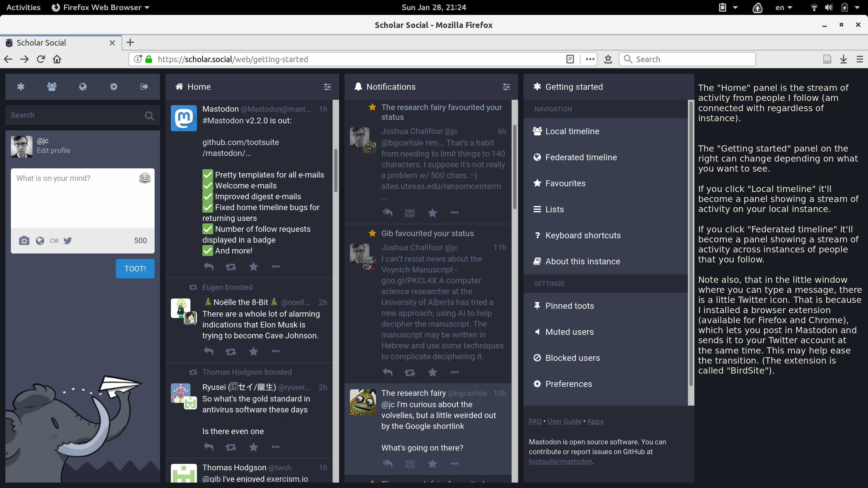
Task: Toggle post privacy globe in compose box
Action: coord(40,240)
